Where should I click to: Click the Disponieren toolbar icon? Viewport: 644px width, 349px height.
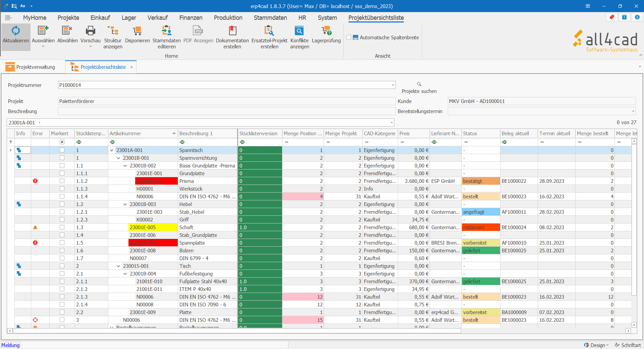[x=137, y=31]
